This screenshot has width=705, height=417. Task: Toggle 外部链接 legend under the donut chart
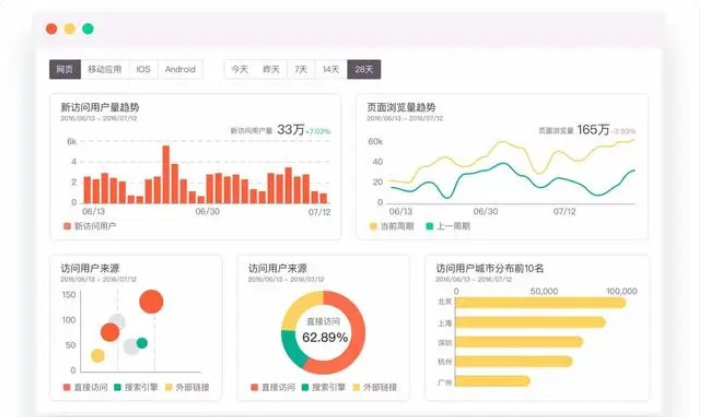click(x=375, y=387)
